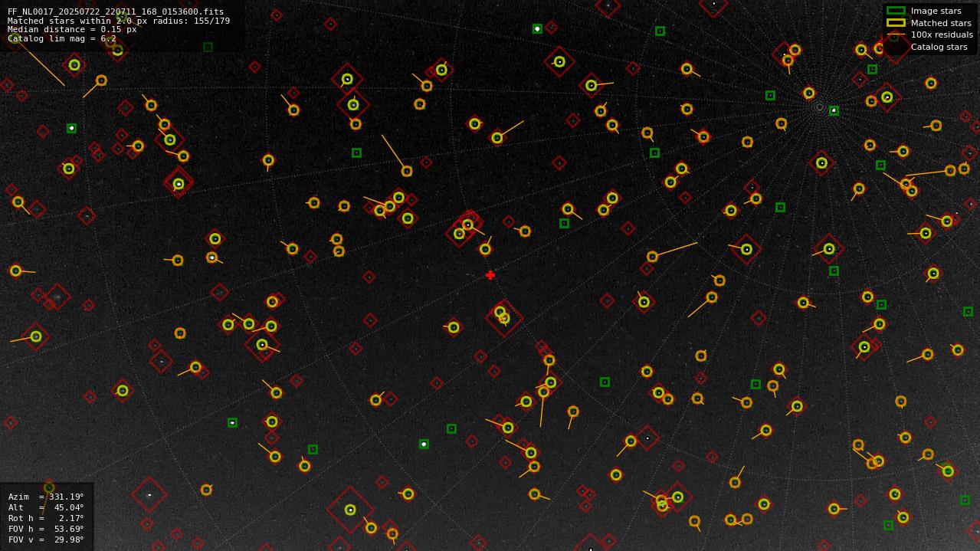The image size is (980, 551).
Task: Click the 'FOV h = 53.69°' readout
Action: pos(46,529)
